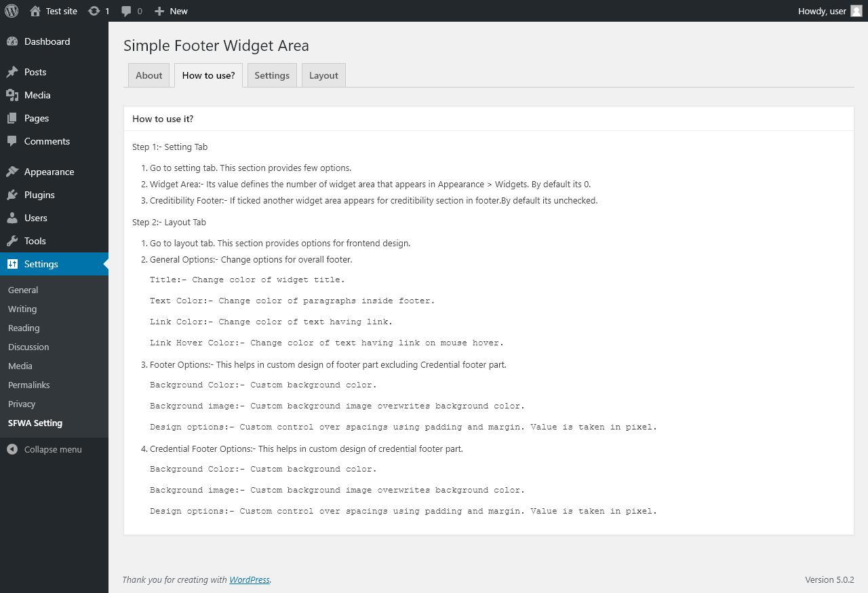Collapse the admin sidebar menu

coord(45,449)
